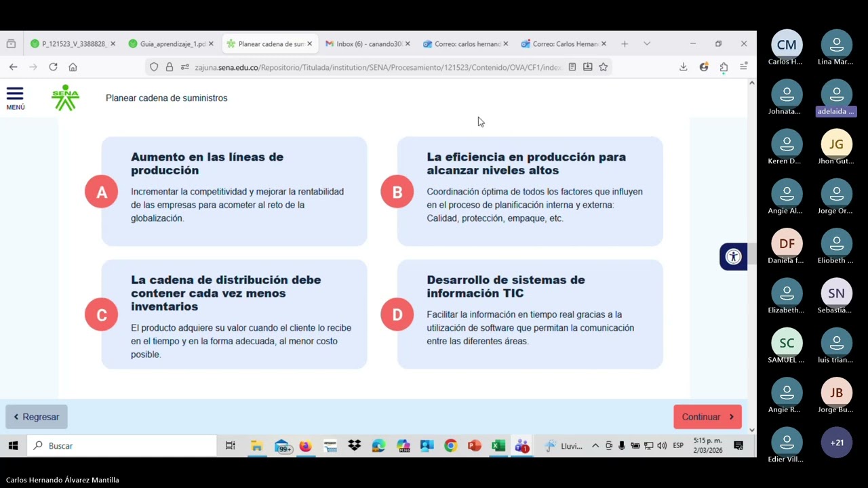The height and width of the screenshot is (488, 868).
Task: Switch to the P_121523_V_3388828 tab
Action: click(73, 43)
